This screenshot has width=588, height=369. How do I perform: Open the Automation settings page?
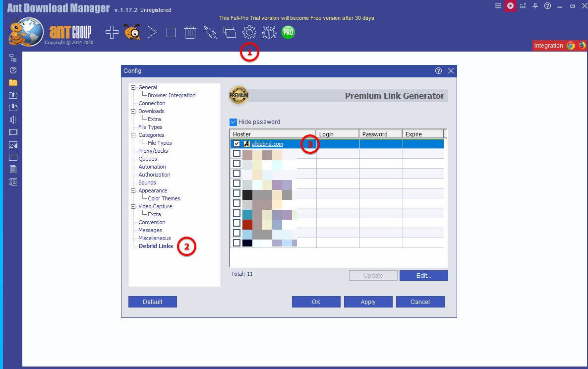coord(152,167)
